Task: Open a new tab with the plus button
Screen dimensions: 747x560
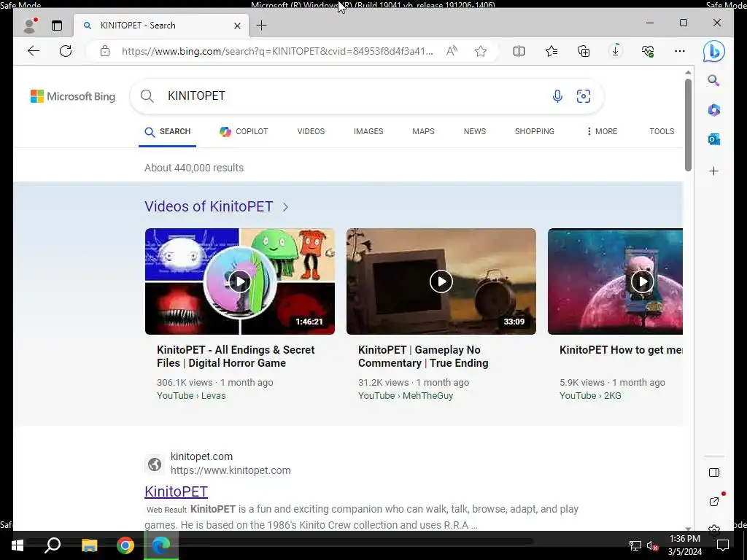Action: click(x=262, y=26)
